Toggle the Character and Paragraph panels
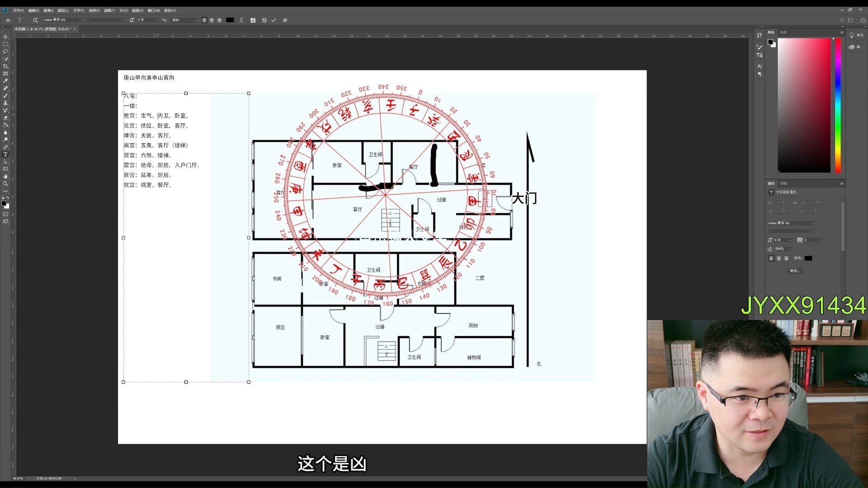This screenshot has width=868, height=488. tap(253, 20)
